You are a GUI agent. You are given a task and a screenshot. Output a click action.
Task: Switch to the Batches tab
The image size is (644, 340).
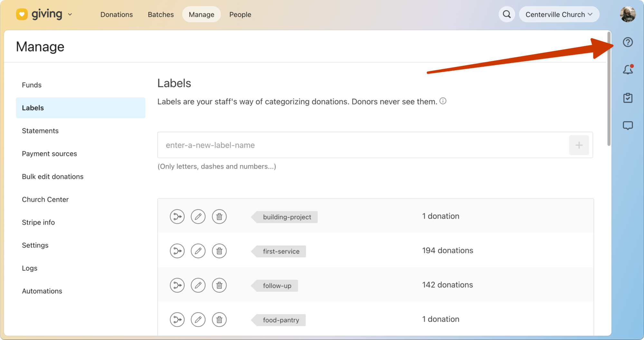(x=161, y=14)
